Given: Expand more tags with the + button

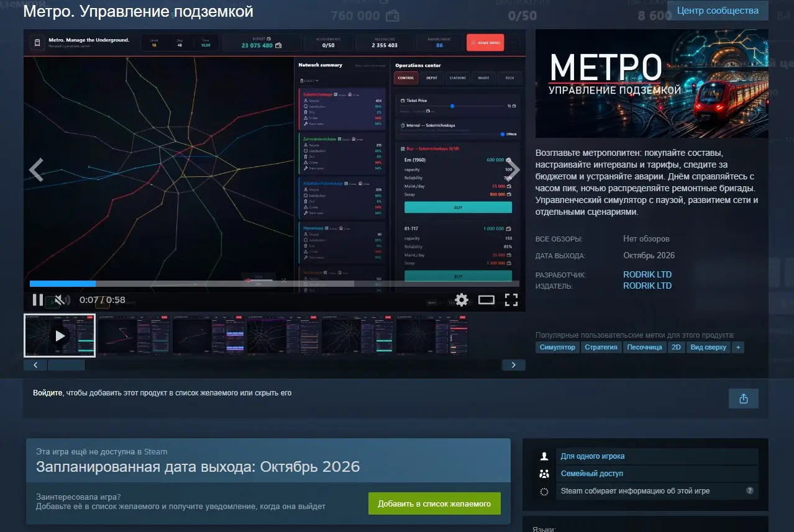Looking at the screenshot, I should 738,347.
